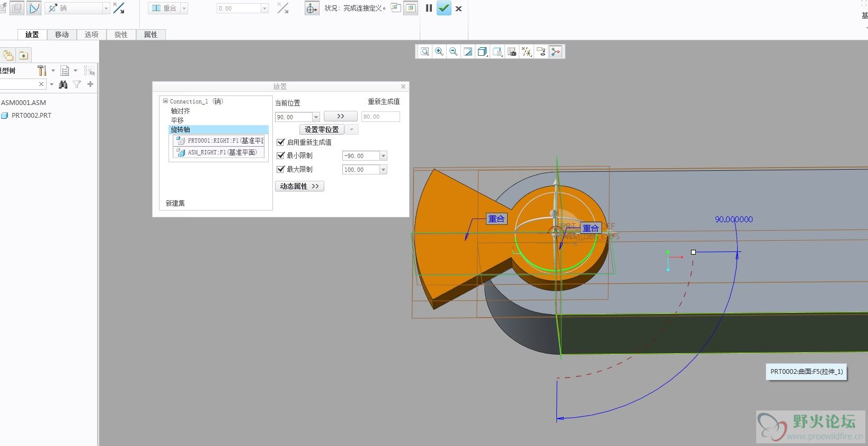
Task: Toggle the 启用重新生成值 checkbox
Action: (x=281, y=142)
